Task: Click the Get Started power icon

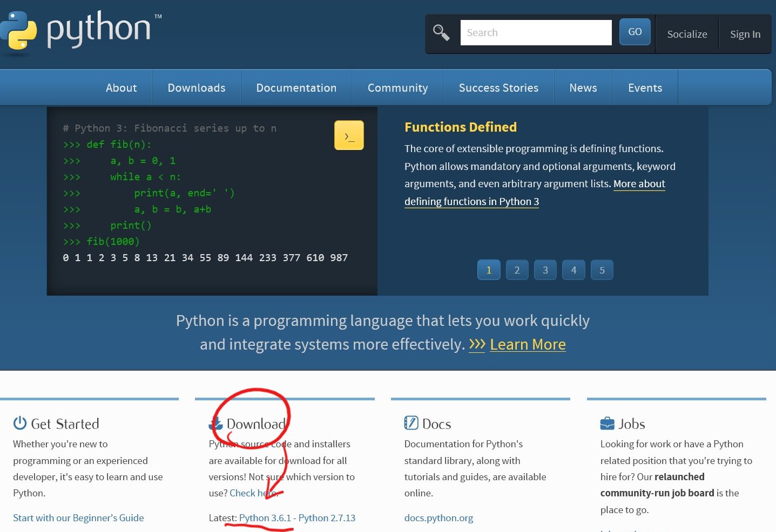Action: pos(20,423)
